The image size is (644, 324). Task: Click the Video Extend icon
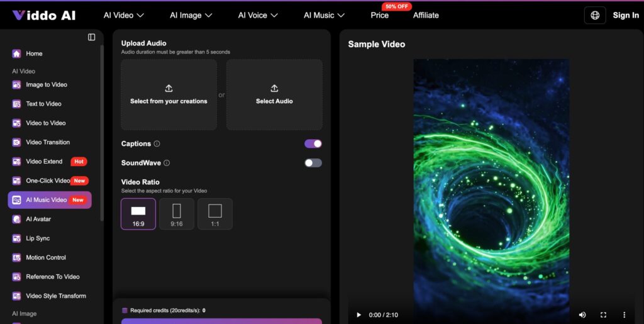pyautogui.click(x=16, y=162)
